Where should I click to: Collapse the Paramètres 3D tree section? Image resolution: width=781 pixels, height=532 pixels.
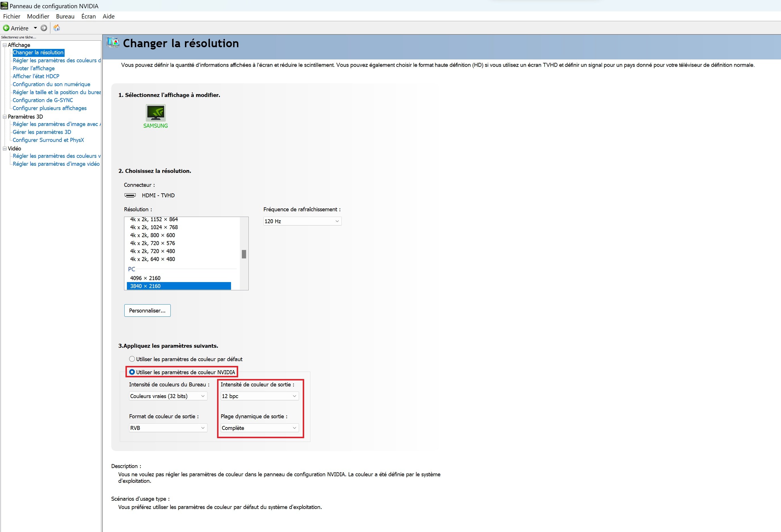[5, 117]
